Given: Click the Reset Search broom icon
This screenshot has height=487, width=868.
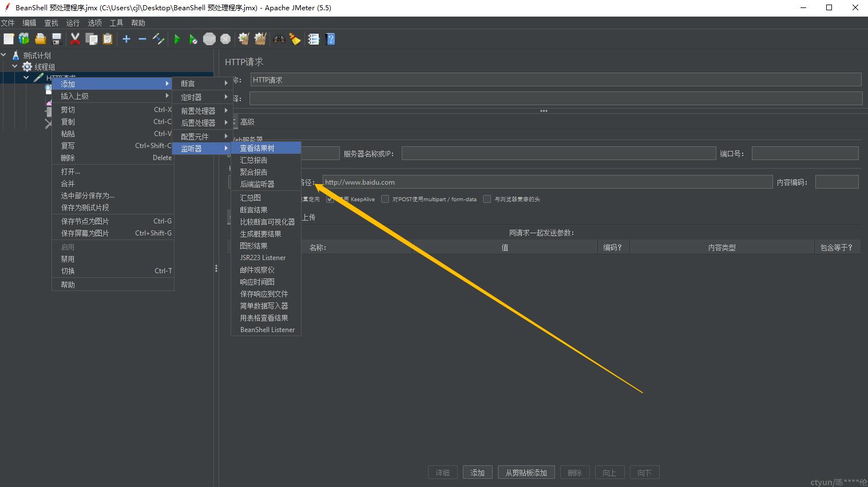Looking at the screenshot, I should click(x=295, y=39).
